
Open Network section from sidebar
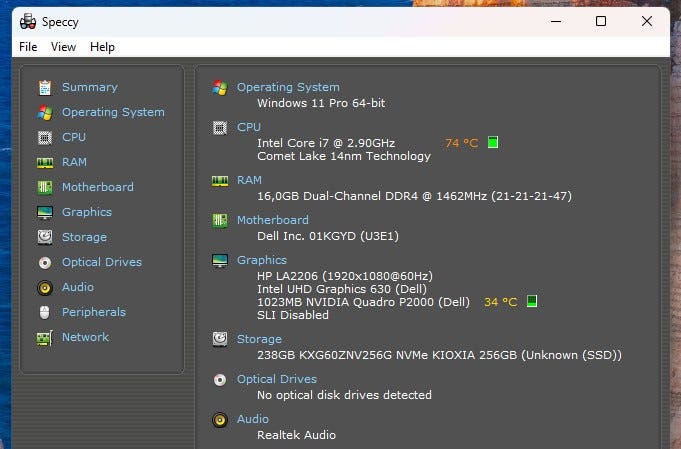(x=86, y=337)
